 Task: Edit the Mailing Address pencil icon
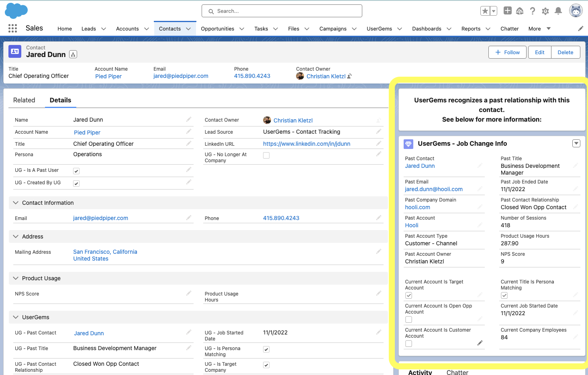(x=379, y=251)
